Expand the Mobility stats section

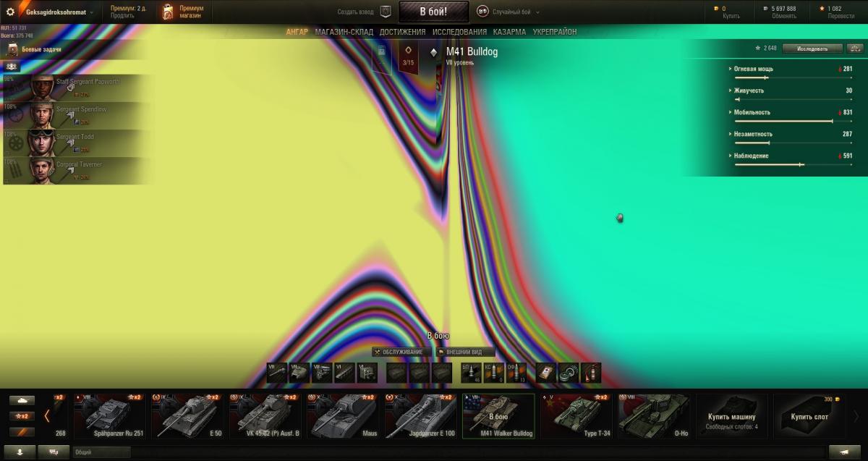click(x=752, y=112)
